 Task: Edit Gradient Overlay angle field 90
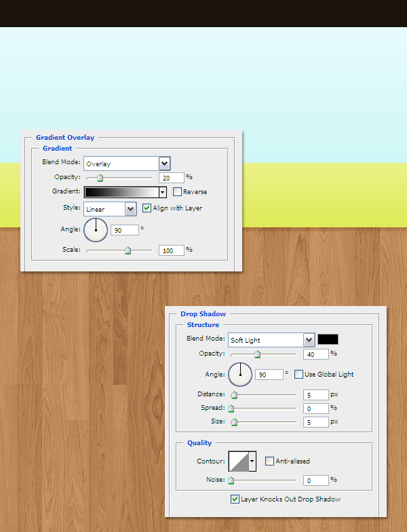[125, 230]
